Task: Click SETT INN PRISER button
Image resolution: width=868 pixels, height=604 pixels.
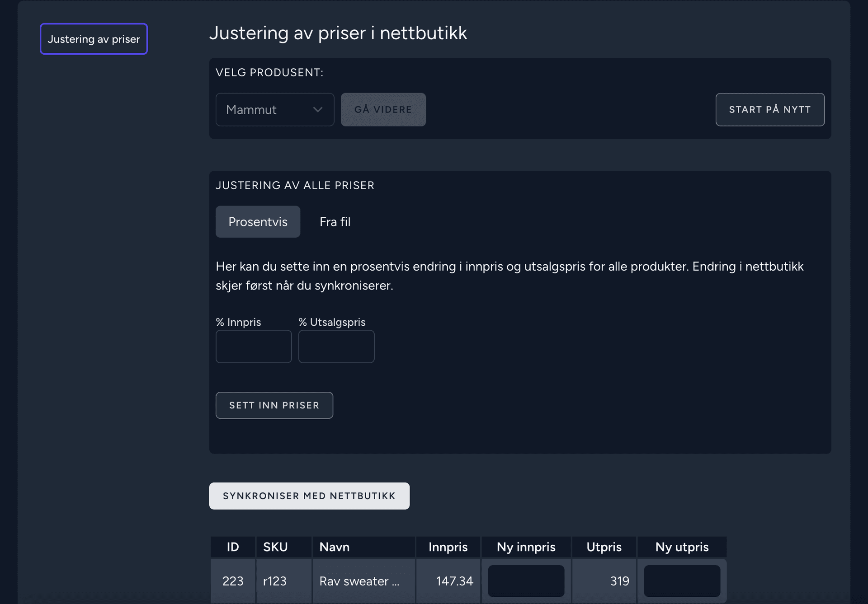Action: [274, 405]
